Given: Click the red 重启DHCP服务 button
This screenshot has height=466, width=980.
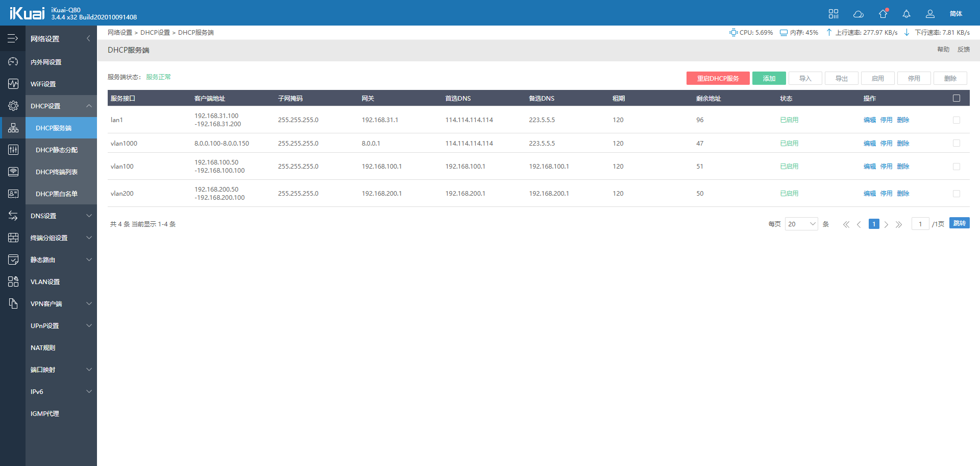Looking at the screenshot, I should point(718,78).
